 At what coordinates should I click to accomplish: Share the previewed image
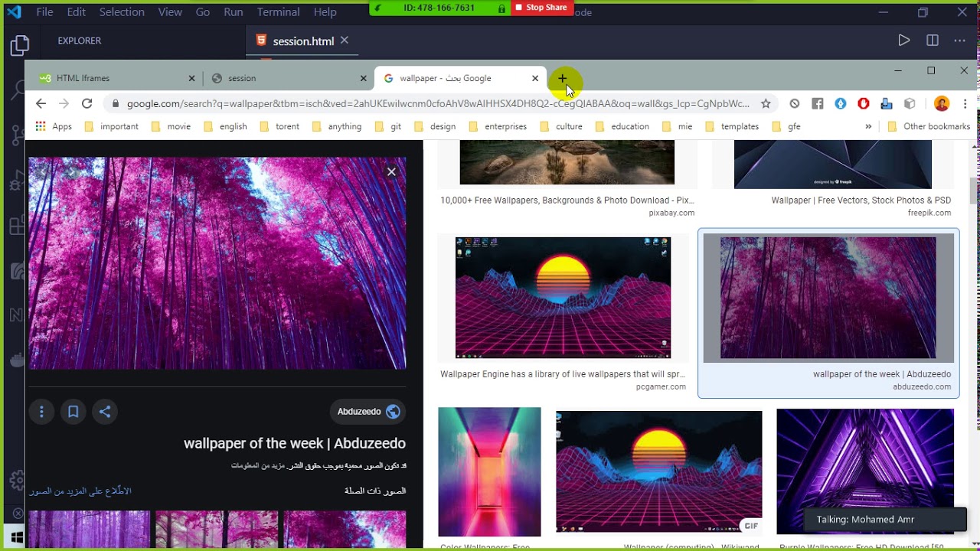(105, 412)
